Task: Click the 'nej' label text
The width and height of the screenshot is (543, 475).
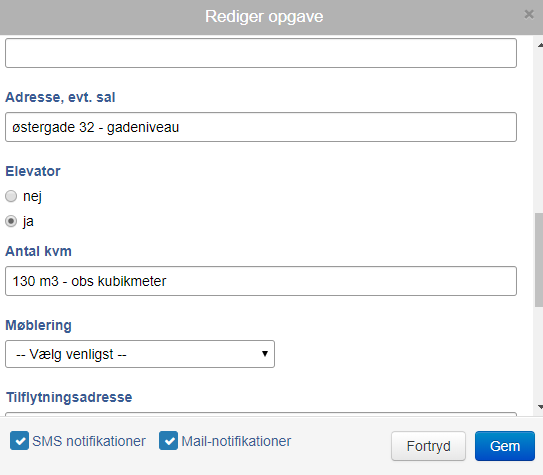Action: [32, 196]
